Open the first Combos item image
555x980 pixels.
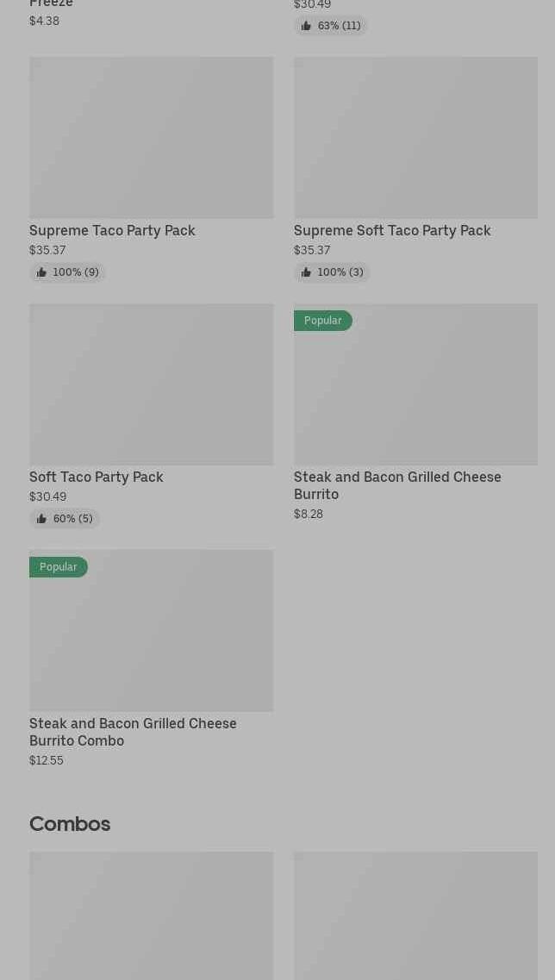[x=151, y=915]
